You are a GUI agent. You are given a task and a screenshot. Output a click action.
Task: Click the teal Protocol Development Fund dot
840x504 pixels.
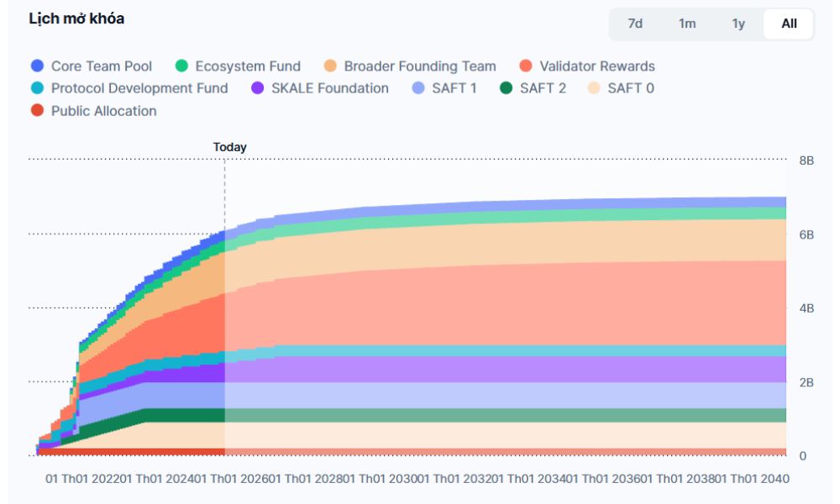37,88
